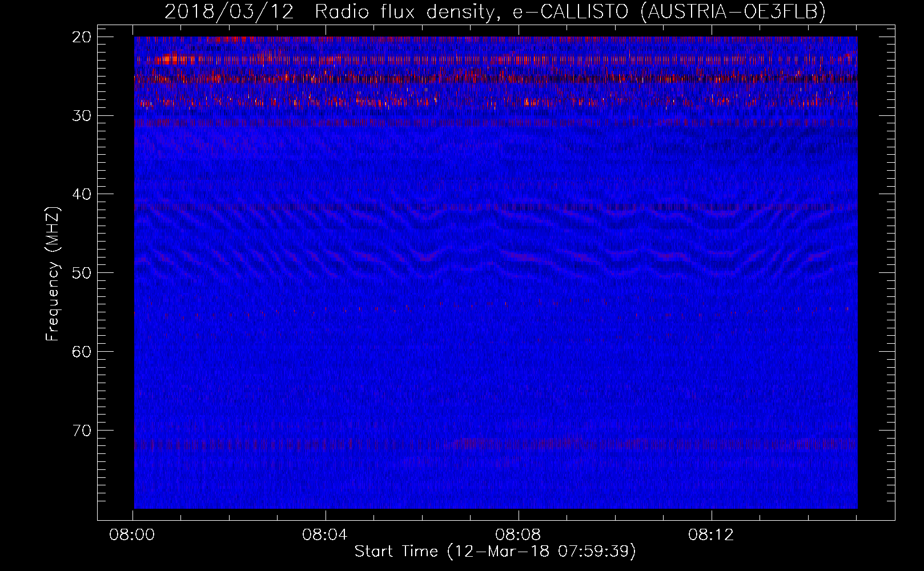Click the 20 MHz y-axis tick label
The width and height of the screenshot is (924, 571).
[82, 37]
